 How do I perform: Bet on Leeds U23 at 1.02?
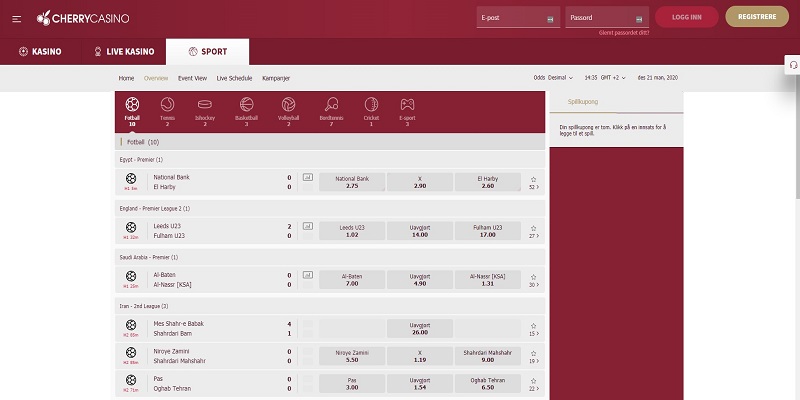pyautogui.click(x=352, y=231)
